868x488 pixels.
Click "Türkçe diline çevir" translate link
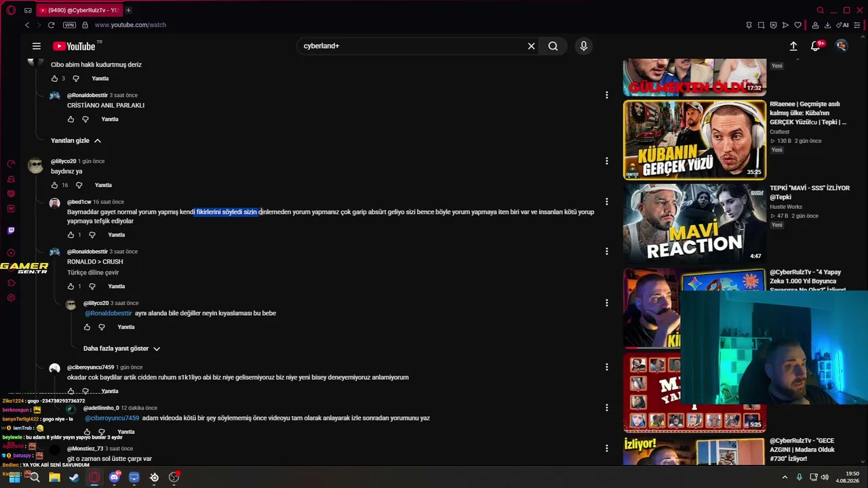coord(93,272)
